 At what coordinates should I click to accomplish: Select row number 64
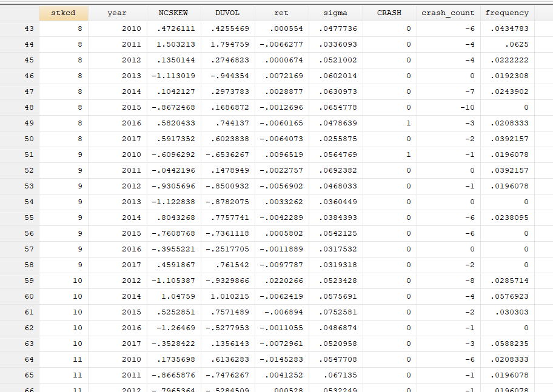point(19,359)
